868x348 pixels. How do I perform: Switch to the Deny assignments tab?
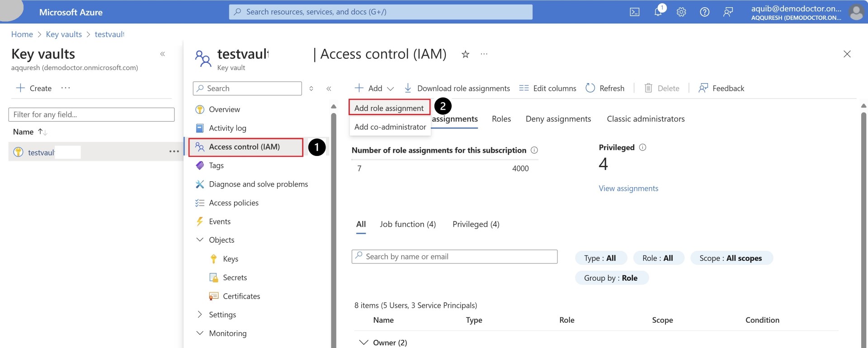coord(558,119)
